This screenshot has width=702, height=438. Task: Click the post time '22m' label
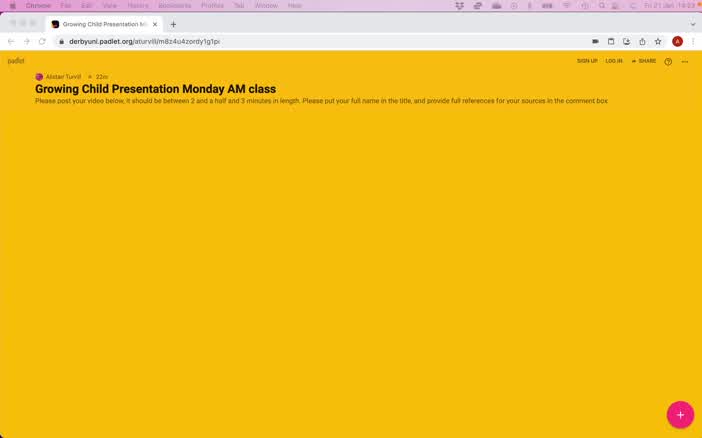click(x=102, y=77)
